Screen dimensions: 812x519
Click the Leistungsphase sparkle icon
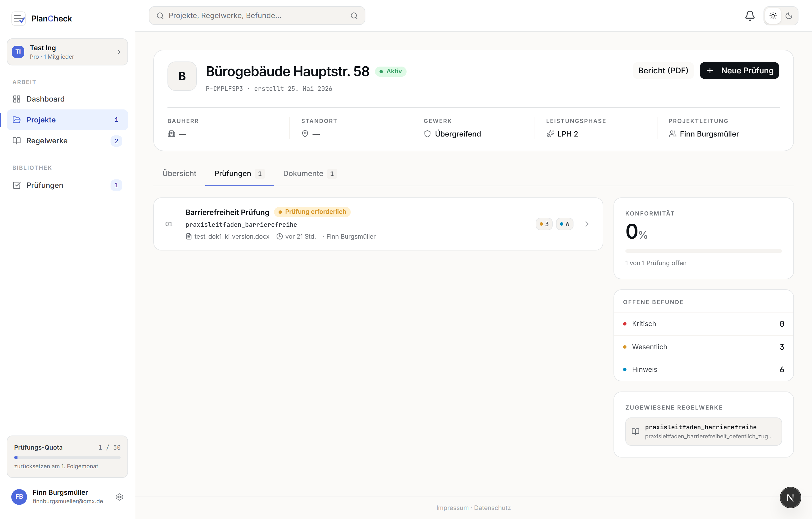coord(550,134)
